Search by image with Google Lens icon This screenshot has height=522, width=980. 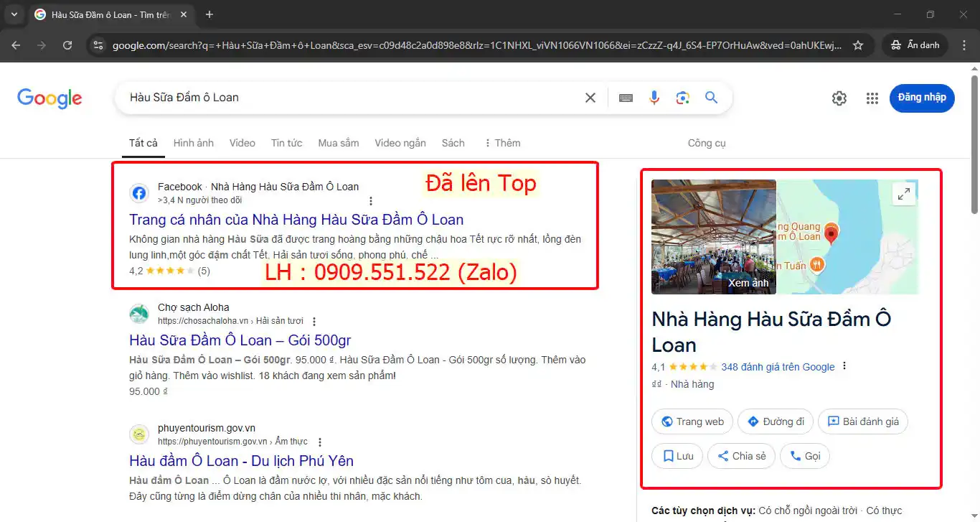pyautogui.click(x=683, y=98)
